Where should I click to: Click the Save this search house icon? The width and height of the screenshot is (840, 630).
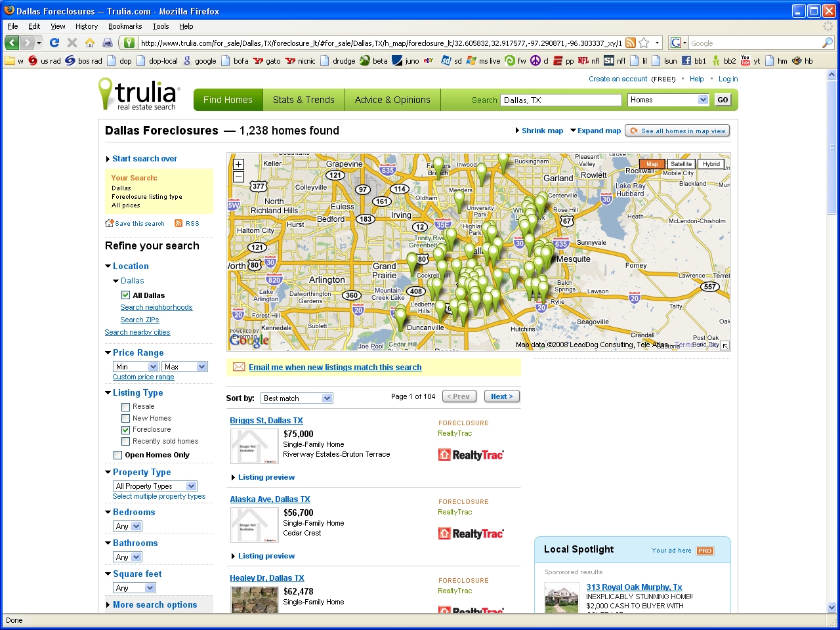(x=110, y=223)
